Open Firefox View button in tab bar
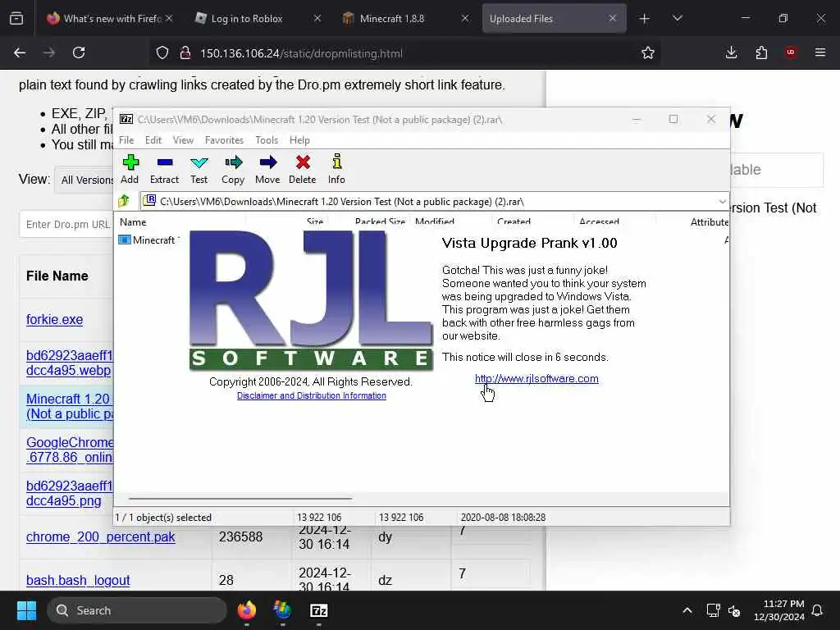The height and width of the screenshot is (630, 840). click(16, 18)
